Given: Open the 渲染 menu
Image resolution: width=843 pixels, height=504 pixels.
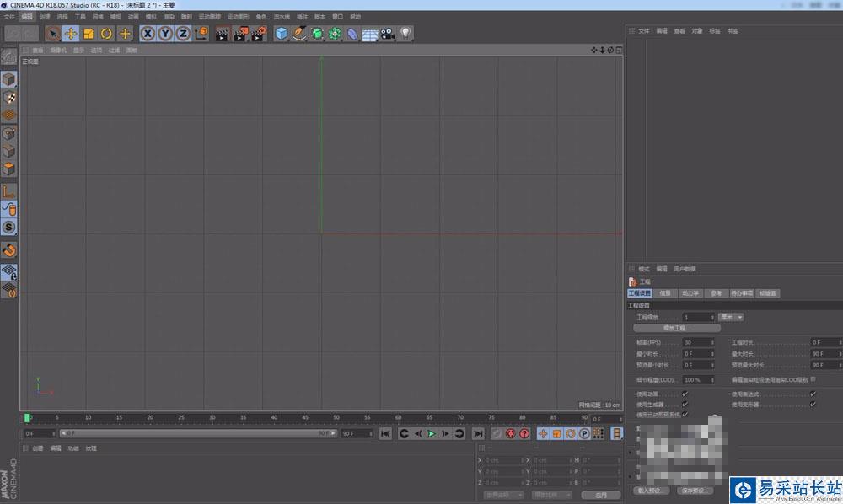Looking at the screenshot, I should [169, 17].
